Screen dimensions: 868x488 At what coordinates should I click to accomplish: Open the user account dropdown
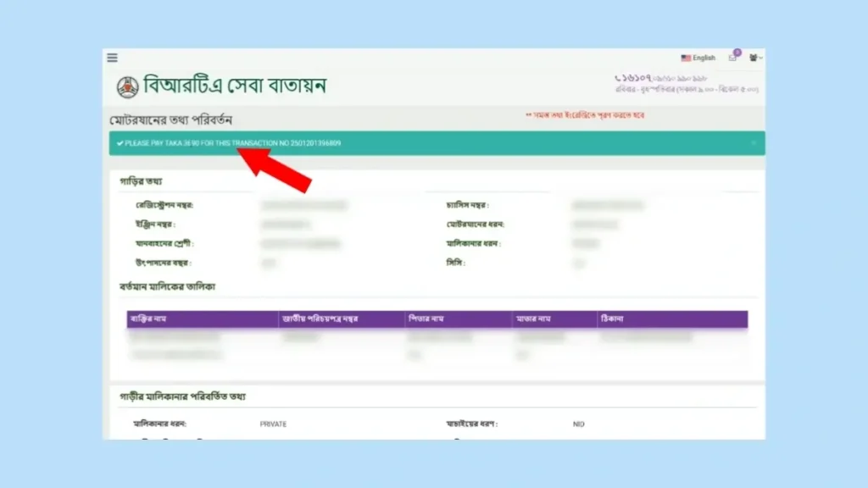755,58
